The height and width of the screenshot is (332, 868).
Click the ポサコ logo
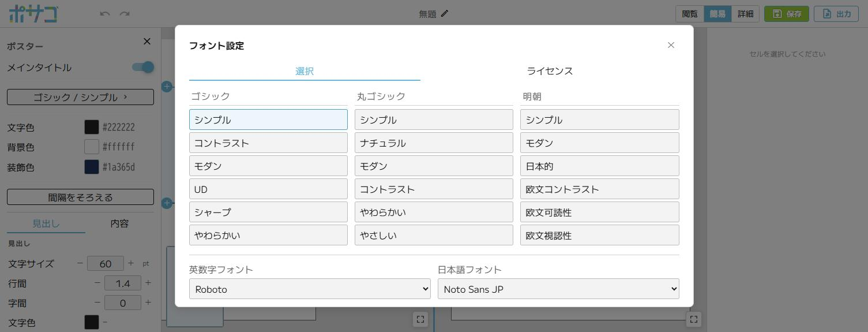click(33, 13)
